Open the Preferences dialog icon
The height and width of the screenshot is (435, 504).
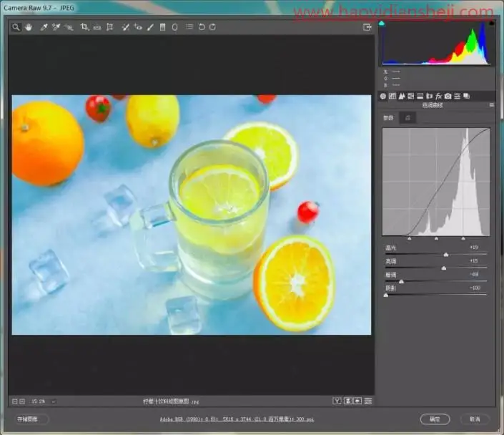(189, 26)
